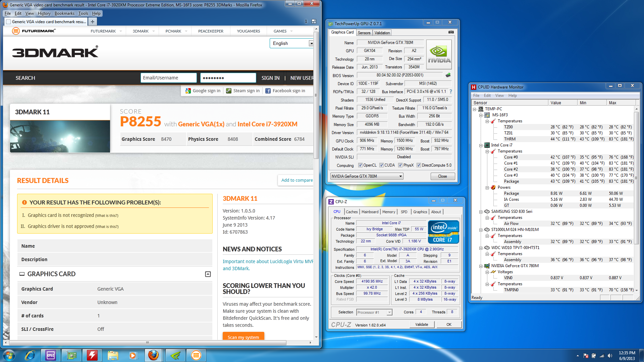Click the system clock in the tray
Image resolution: width=644 pixels, height=362 pixels.
[x=627, y=356]
